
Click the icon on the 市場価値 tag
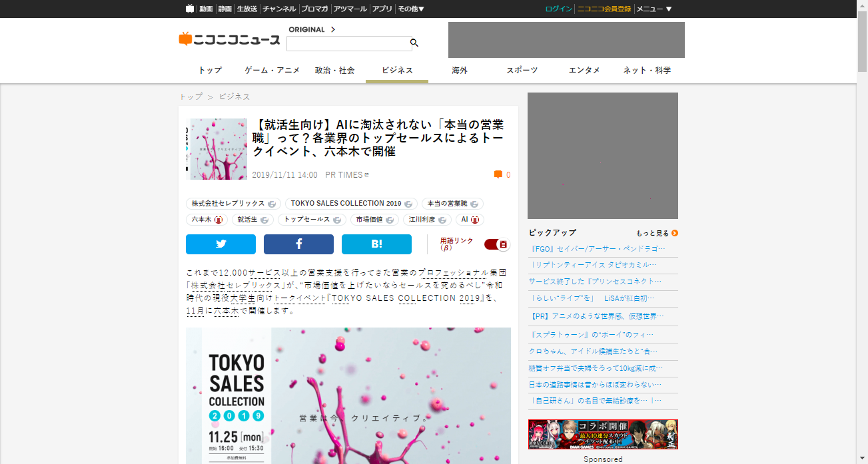tap(390, 220)
